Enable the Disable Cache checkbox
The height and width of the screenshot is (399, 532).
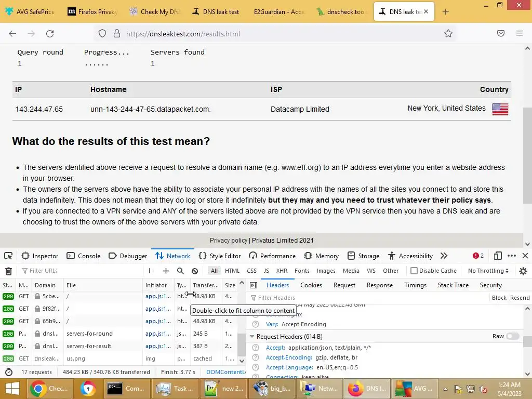click(414, 271)
